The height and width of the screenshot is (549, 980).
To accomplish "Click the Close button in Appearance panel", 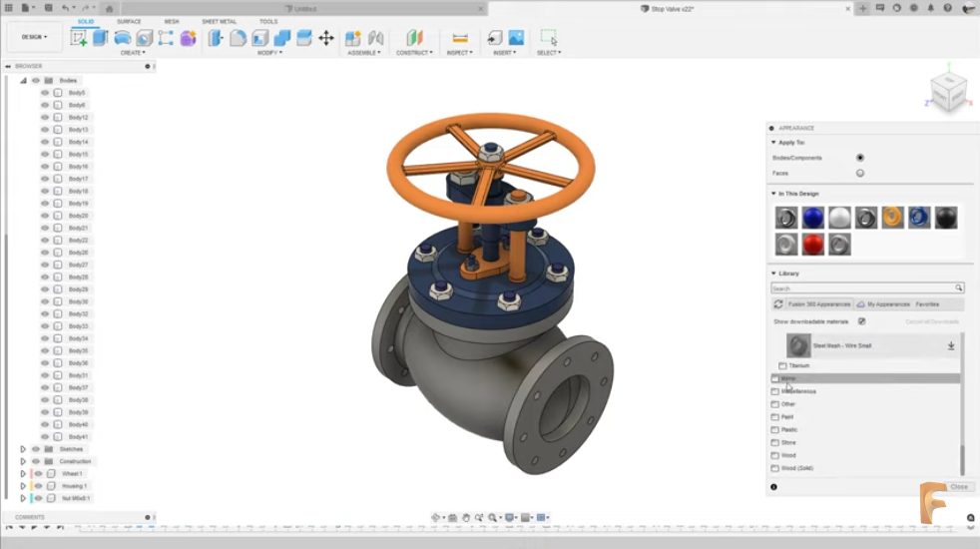I will pos(958,486).
